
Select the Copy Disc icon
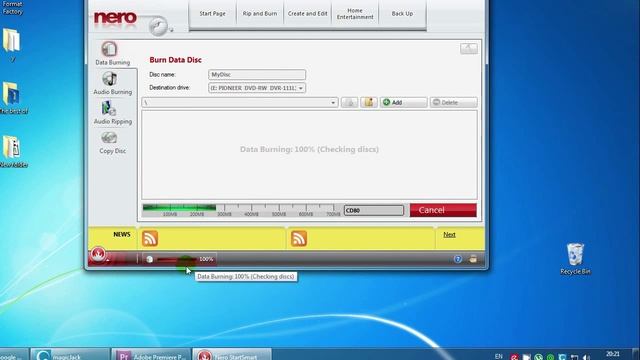(109, 138)
